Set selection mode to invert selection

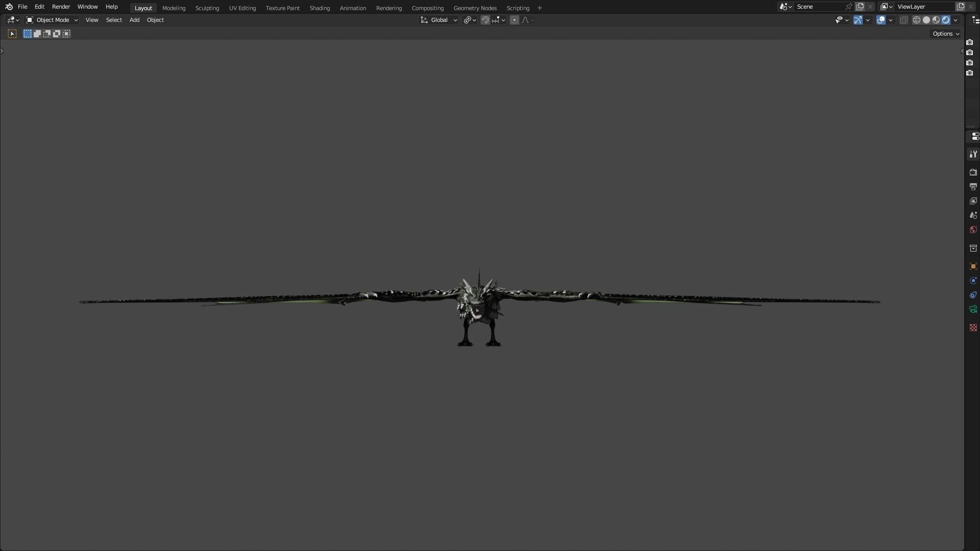click(57, 34)
